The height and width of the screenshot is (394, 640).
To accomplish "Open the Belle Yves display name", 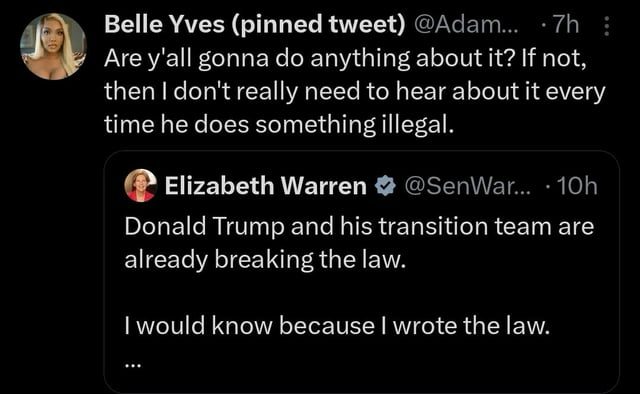I will (164, 24).
